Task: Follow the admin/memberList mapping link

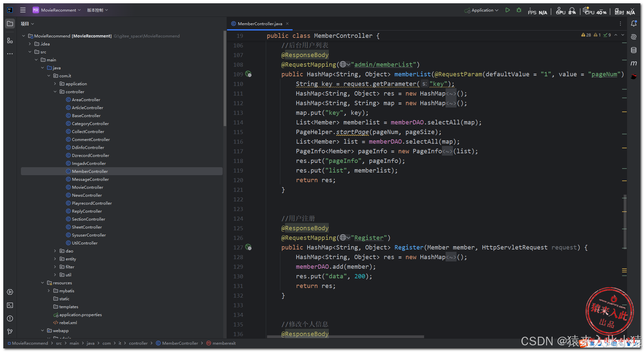Action: click(x=383, y=64)
